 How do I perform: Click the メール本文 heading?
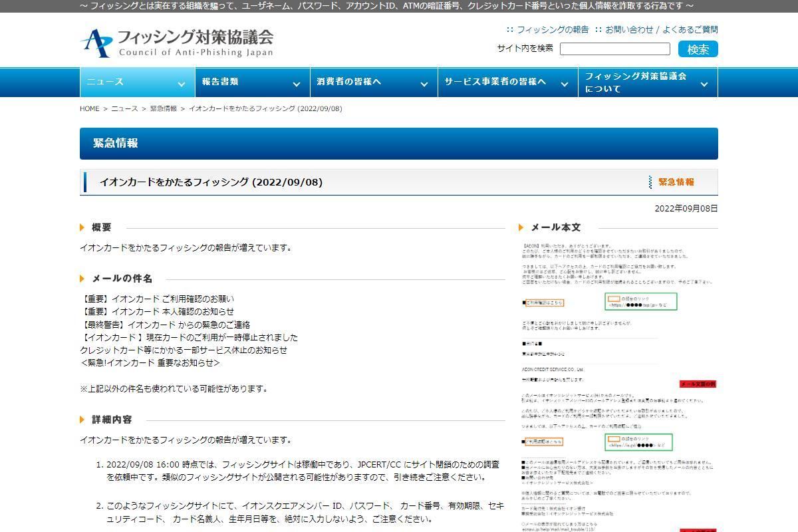point(555,227)
